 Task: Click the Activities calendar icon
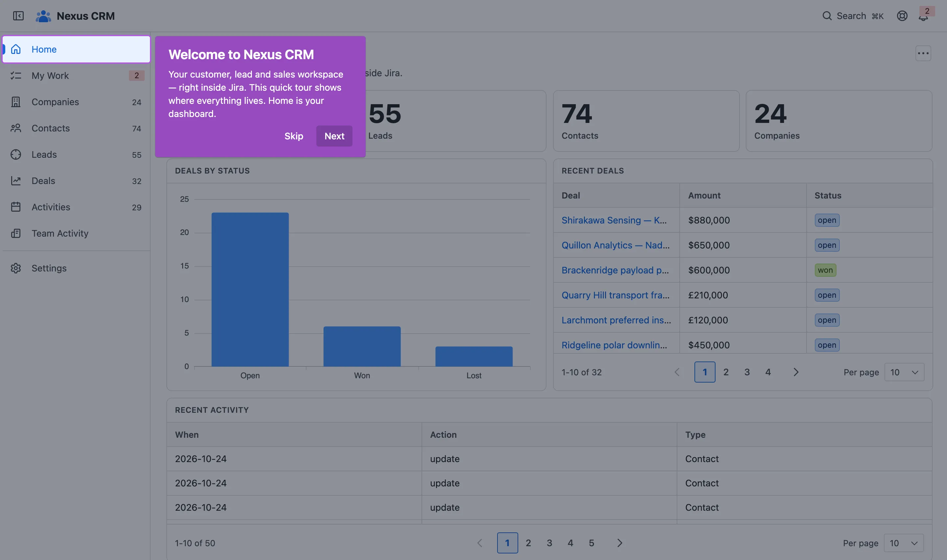(x=16, y=207)
